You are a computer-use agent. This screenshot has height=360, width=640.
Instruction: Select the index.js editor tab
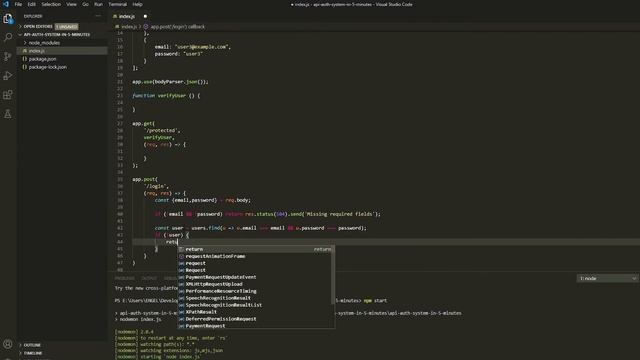[127, 16]
